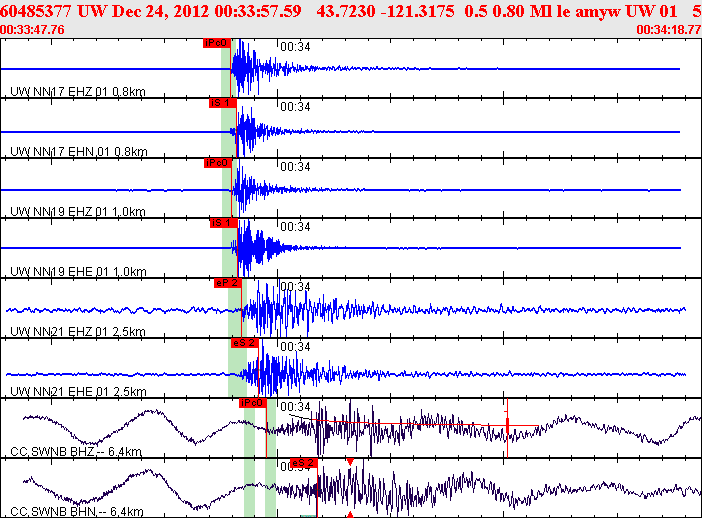Click the 00:34 time label on NN21 EHZ trace
Image resolution: width=702 pixels, height=518 pixels.
pyautogui.click(x=295, y=287)
